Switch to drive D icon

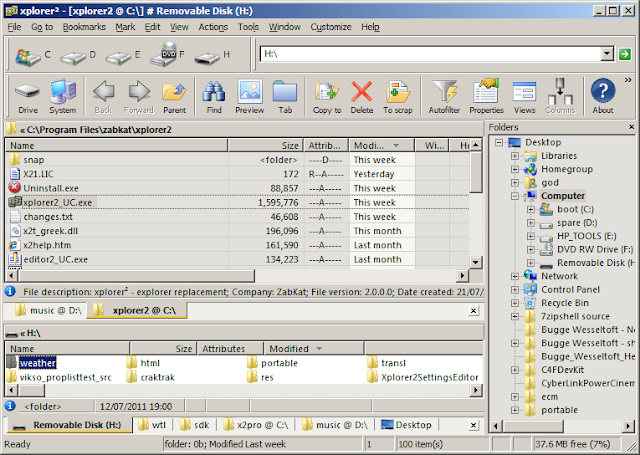pyautogui.click(x=73, y=58)
